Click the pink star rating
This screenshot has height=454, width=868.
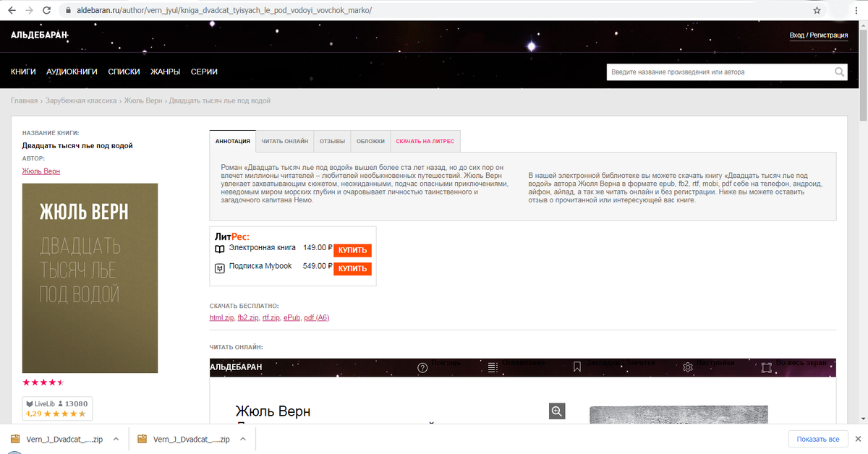click(x=43, y=382)
